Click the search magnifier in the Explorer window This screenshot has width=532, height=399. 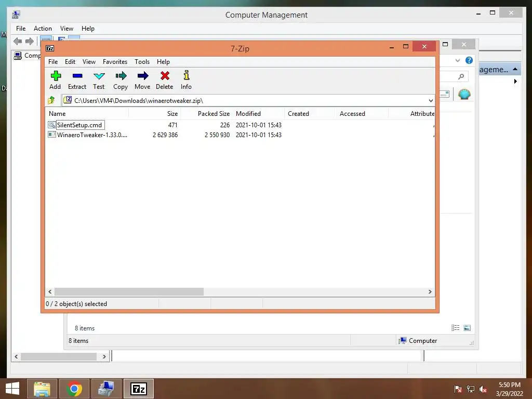coord(461,76)
